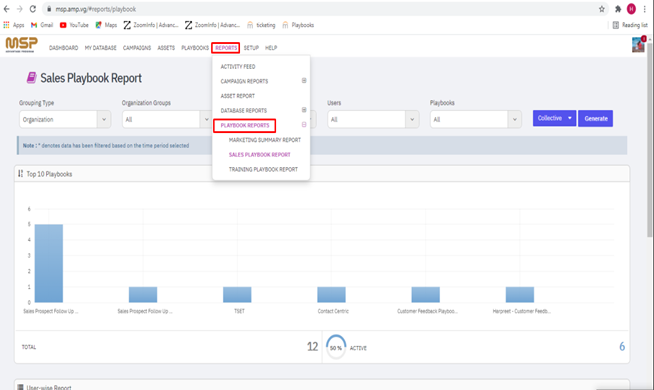Click the TSET bar in chart
The height and width of the screenshot is (390, 654).
click(x=237, y=294)
